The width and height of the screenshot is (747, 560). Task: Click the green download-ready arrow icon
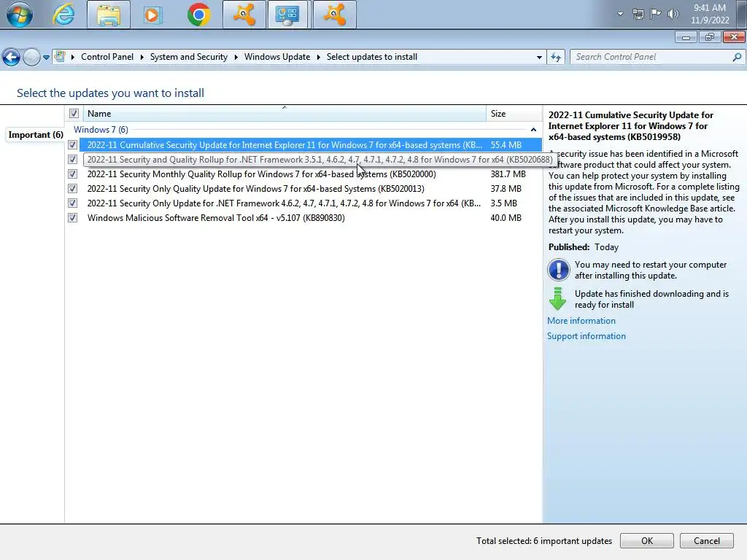click(557, 298)
